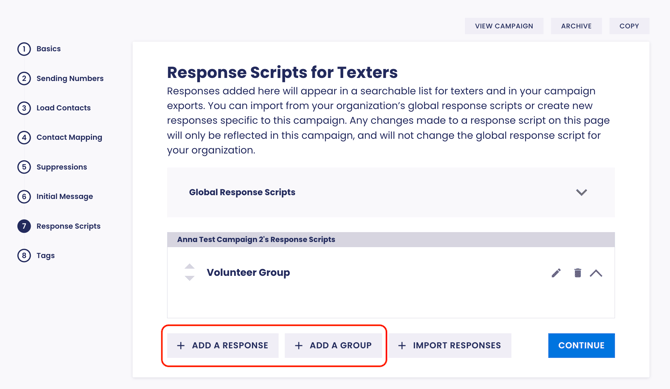Click the View Campaign button
The height and width of the screenshot is (389, 670).
click(504, 26)
